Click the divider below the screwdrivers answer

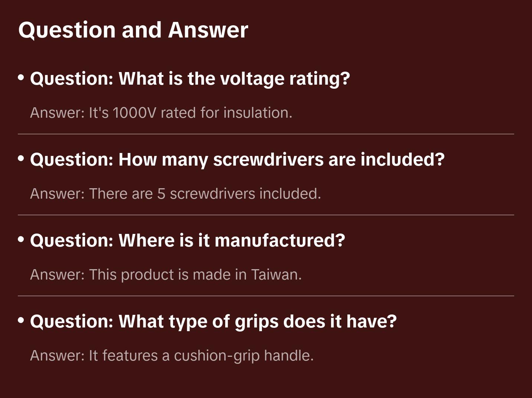(x=266, y=215)
